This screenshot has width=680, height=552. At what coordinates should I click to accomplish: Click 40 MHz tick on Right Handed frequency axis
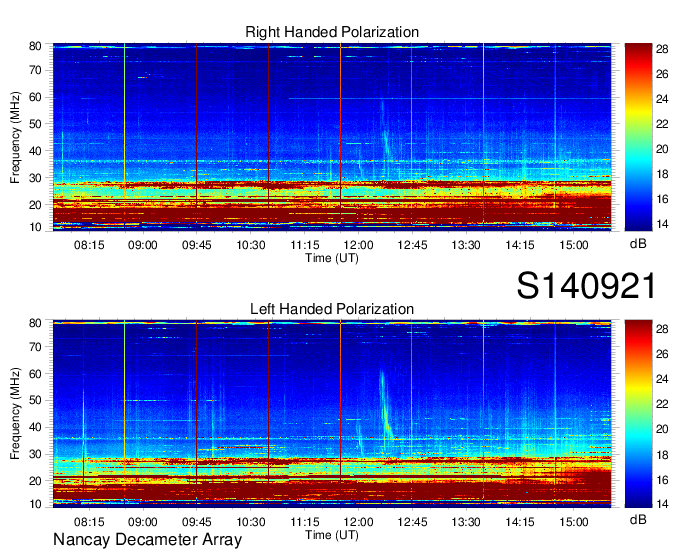click(35, 151)
